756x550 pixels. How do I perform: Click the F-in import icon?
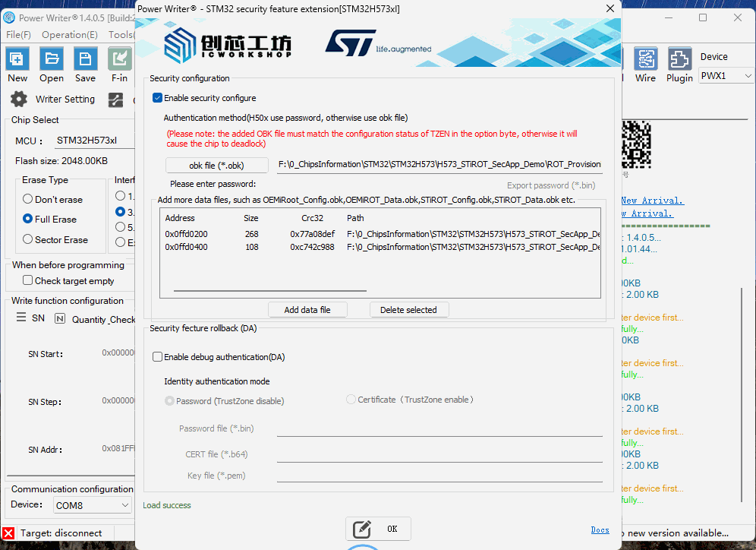119,59
